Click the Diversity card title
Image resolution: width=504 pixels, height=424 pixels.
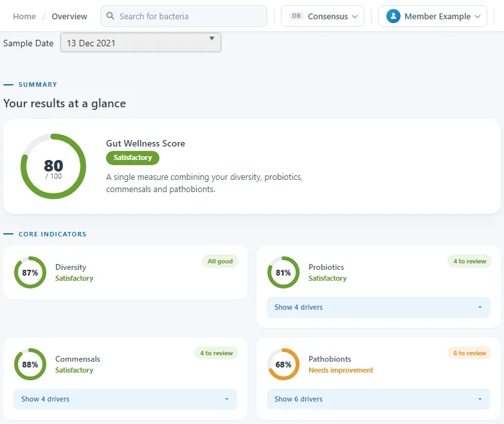[71, 267]
